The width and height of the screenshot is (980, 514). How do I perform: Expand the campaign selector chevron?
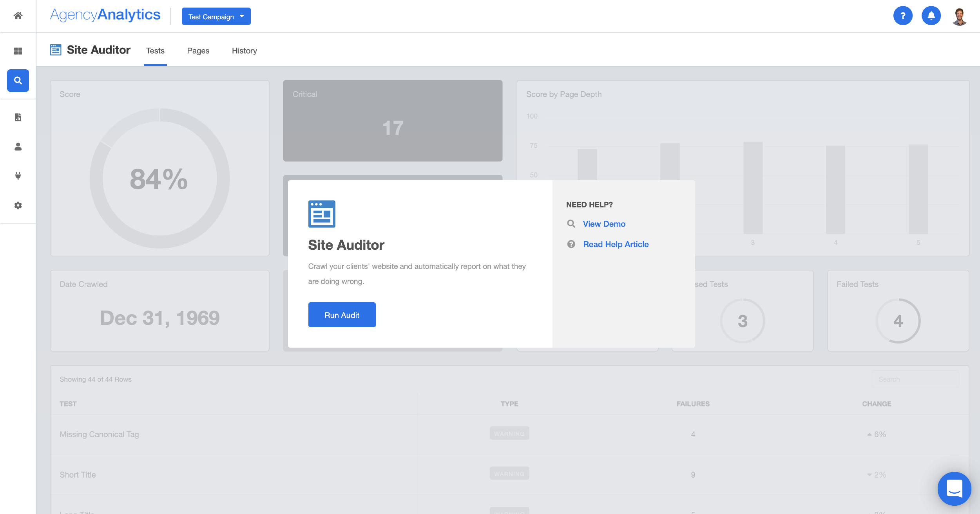(x=242, y=16)
